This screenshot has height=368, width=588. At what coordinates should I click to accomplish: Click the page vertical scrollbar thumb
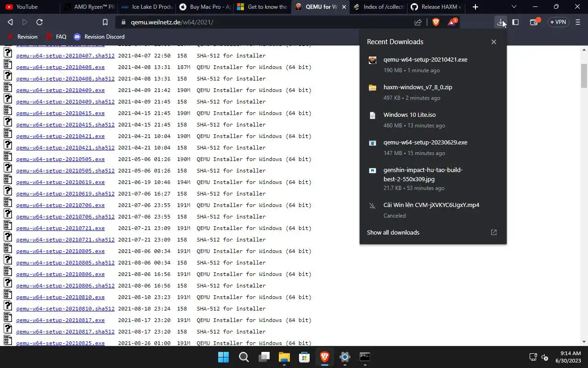tap(584, 75)
